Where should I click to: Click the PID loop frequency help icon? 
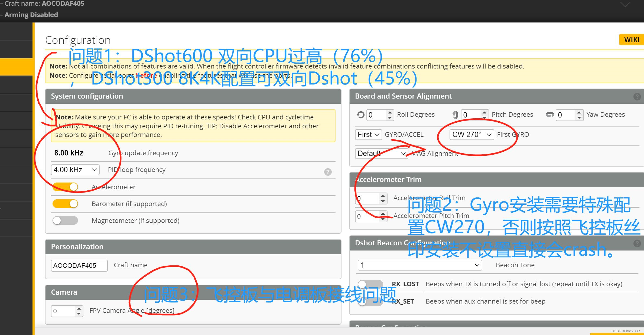[x=327, y=170]
